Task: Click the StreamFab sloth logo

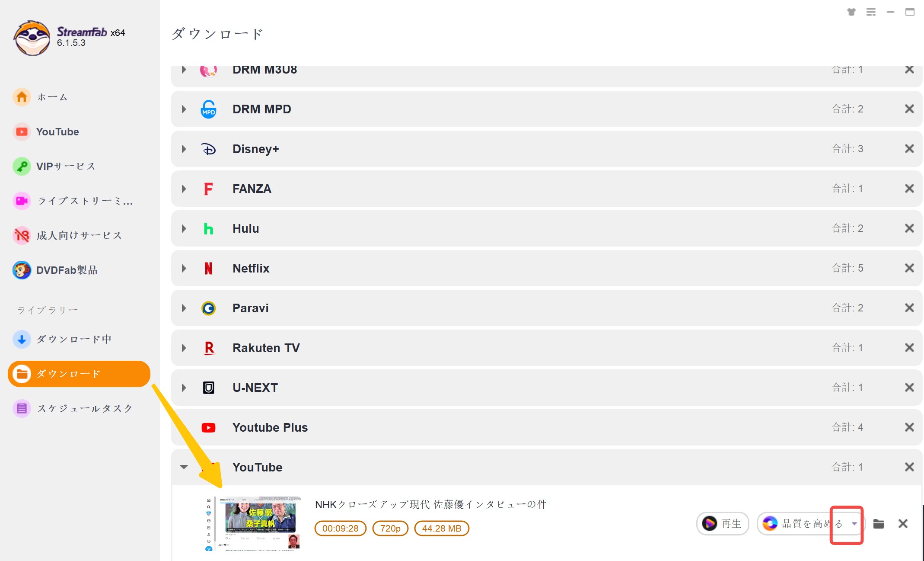Action: [32, 38]
